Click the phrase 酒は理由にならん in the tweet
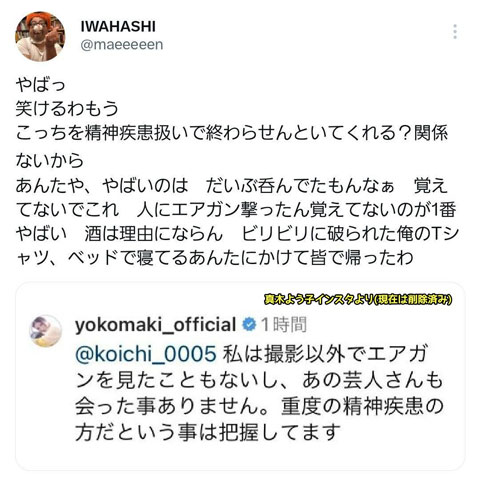 pyautogui.click(x=154, y=234)
